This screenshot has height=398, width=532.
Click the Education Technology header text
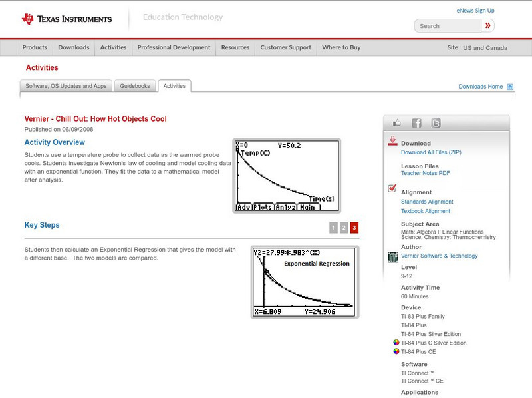pos(183,17)
